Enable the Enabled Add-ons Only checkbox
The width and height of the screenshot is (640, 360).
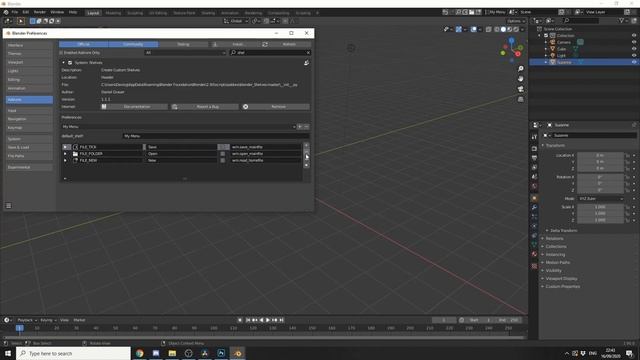pyautogui.click(x=61, y=53)
